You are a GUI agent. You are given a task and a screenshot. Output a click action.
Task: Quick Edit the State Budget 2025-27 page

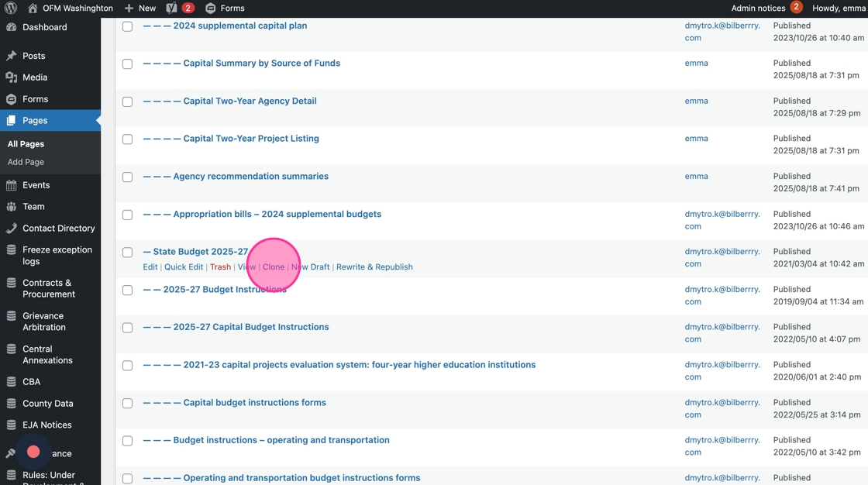184,267
